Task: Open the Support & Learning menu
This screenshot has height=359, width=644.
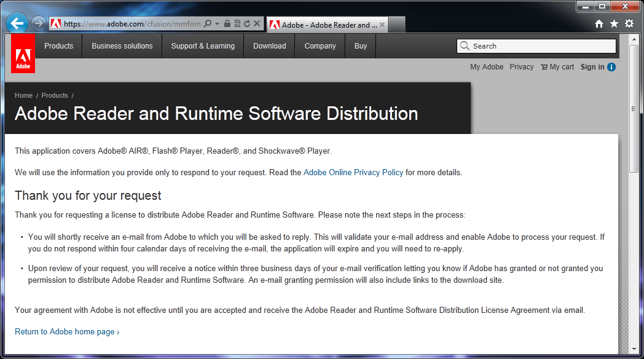Action: 203,45
